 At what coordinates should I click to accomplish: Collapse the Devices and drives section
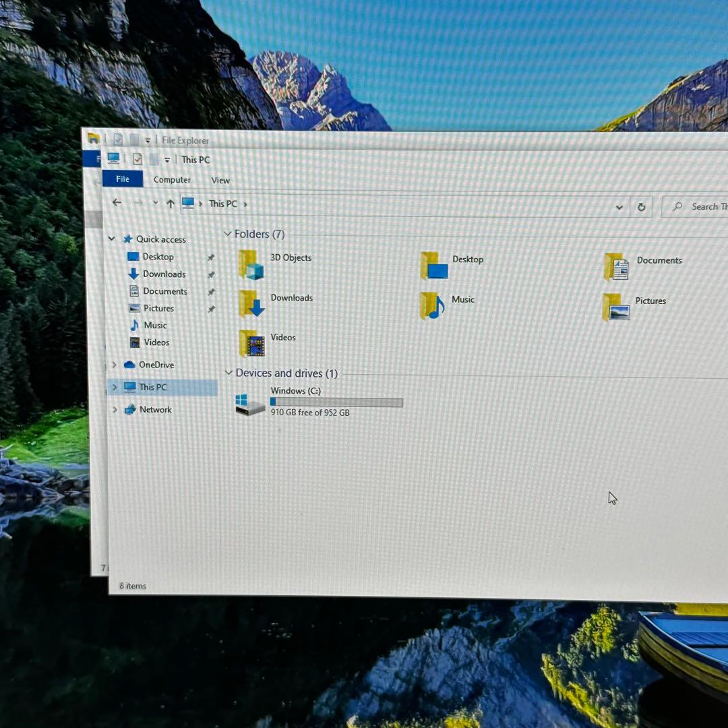coord(228,373)
